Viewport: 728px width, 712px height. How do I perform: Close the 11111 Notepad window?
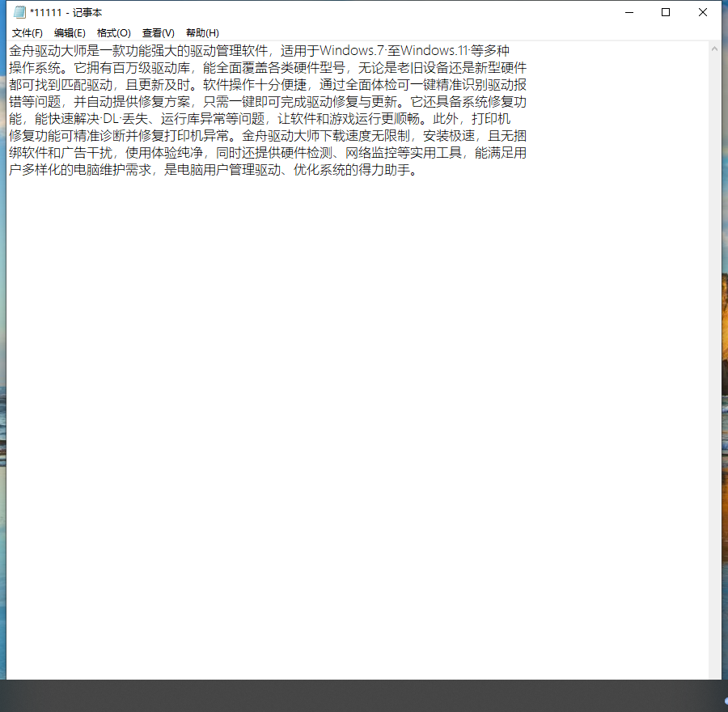[703, 12]
